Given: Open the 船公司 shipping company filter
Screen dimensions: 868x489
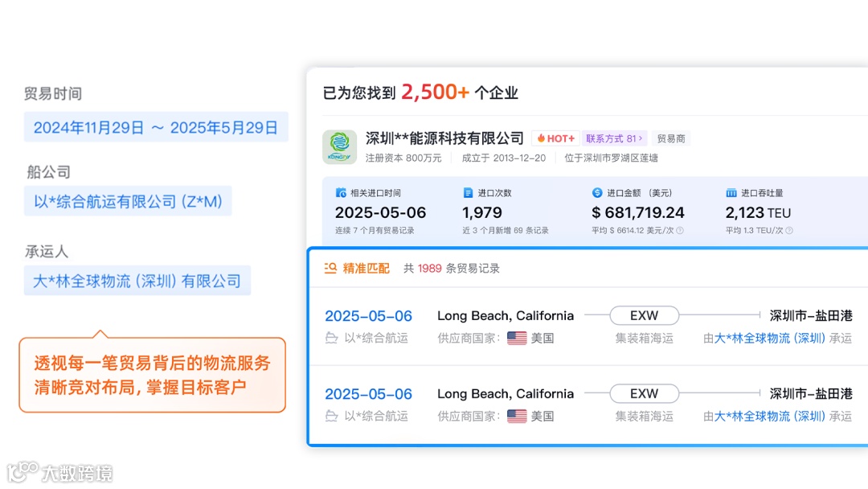Looking at the screenshot, I should tap(128, 201).
